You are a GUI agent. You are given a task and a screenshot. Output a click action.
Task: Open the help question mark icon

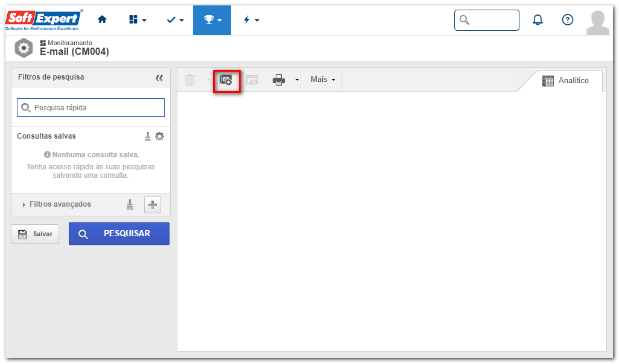(x=568, y=20)
